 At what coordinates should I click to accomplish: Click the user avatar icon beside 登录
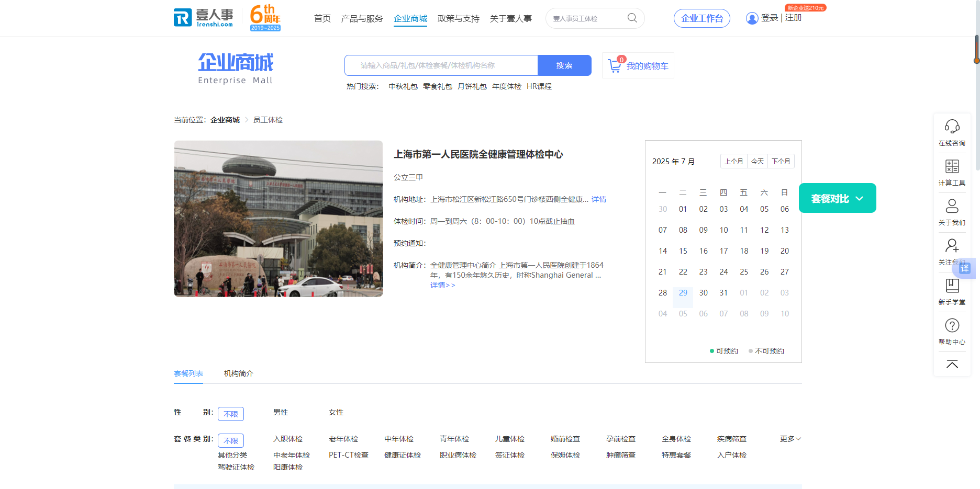click(x=752, y=18)
